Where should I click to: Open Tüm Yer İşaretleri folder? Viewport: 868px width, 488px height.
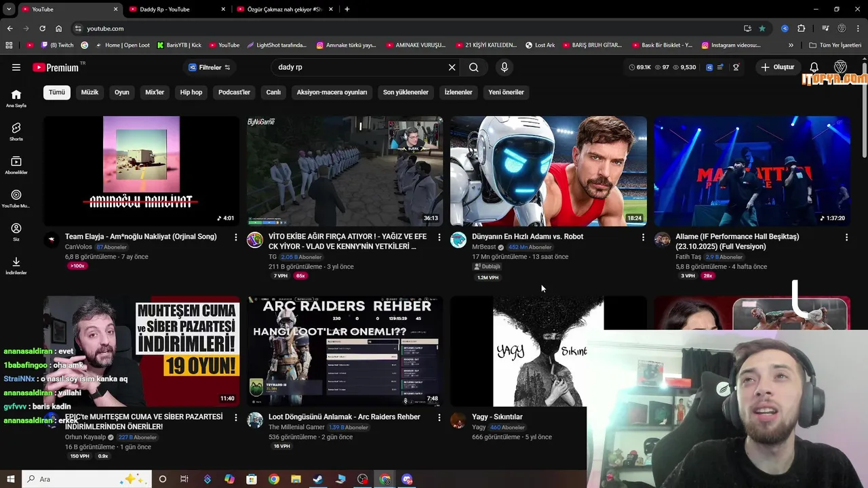835,45
